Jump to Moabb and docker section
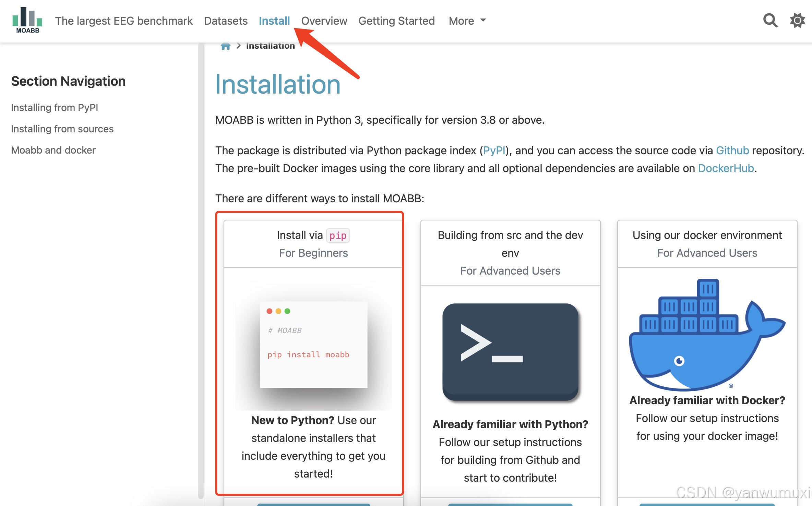The width and height of the screenshot is (812, 506). click(53, 150)
